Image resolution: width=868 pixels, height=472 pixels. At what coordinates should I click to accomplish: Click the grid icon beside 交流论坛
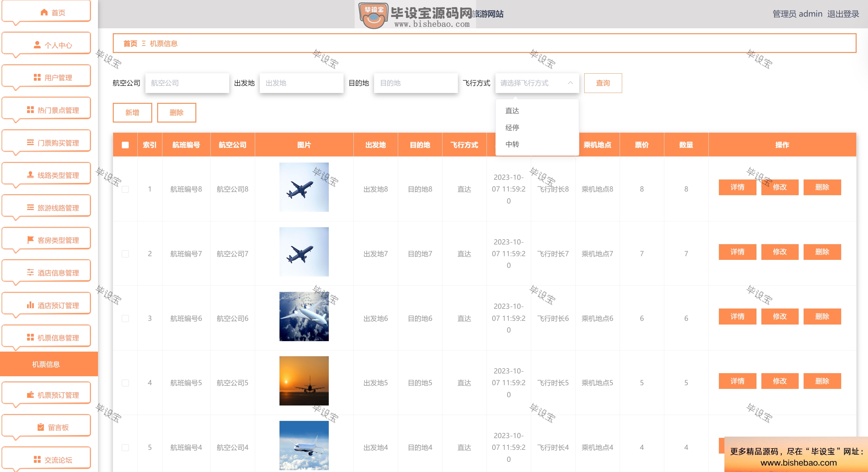pos(37,460)
